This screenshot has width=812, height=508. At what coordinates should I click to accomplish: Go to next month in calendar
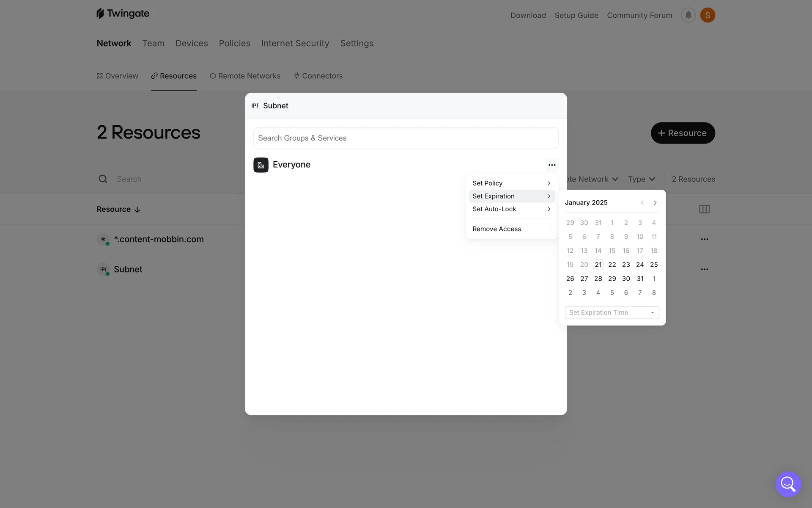coord(655,203)
